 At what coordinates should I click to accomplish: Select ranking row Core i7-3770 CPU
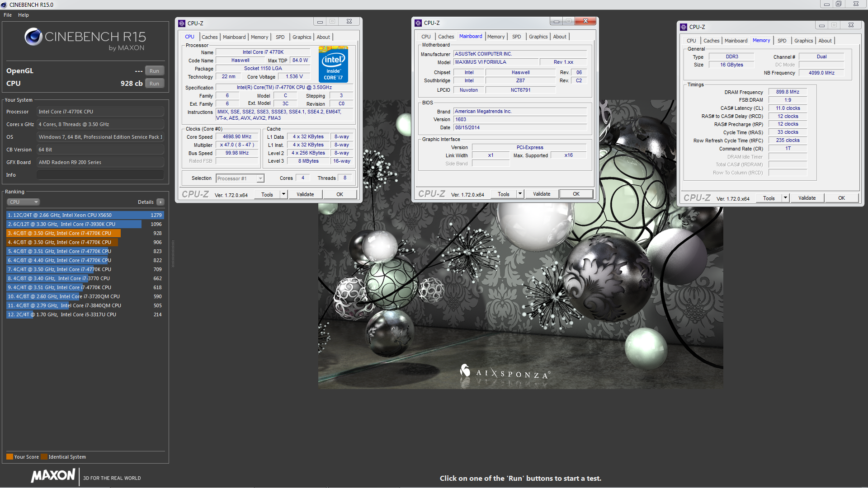click(85, 278)
